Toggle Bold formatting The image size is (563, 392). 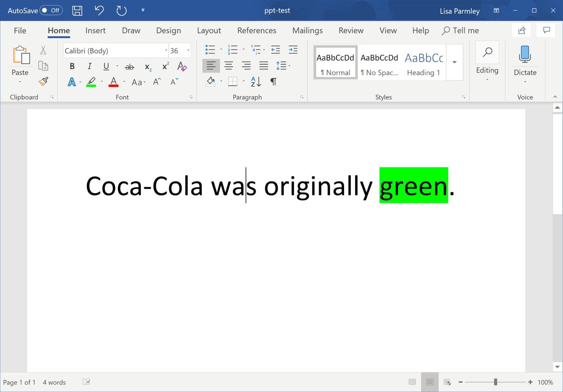72,66
